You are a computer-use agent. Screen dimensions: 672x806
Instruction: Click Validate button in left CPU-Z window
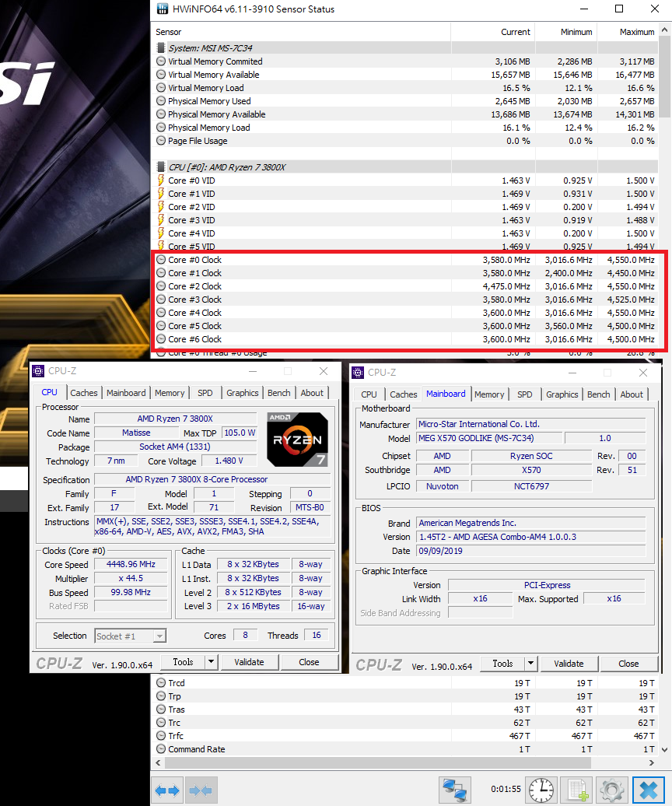pos(249,662)
